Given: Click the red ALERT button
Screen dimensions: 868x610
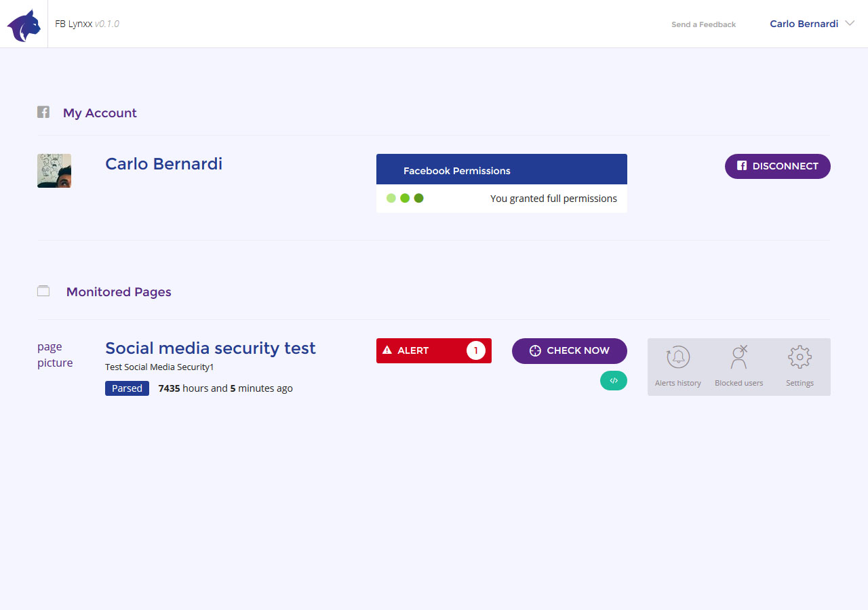Looking at the screenshot, I should point(434,350).
